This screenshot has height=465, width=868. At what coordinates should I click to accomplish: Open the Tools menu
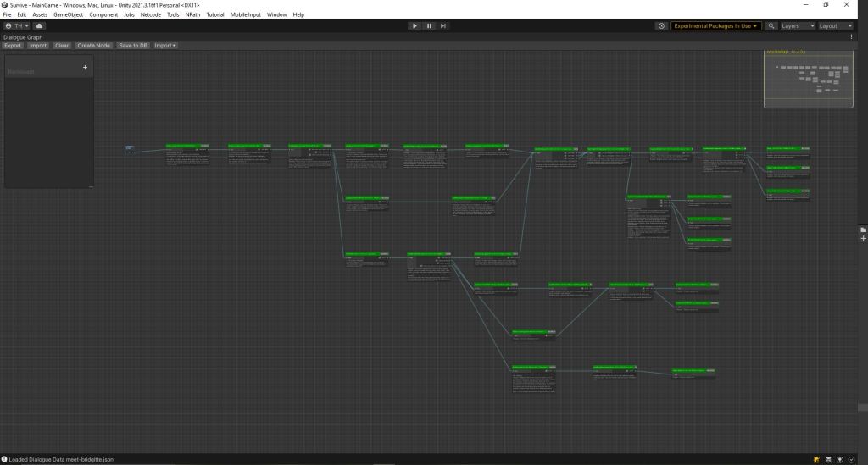[x=173, y=15]
